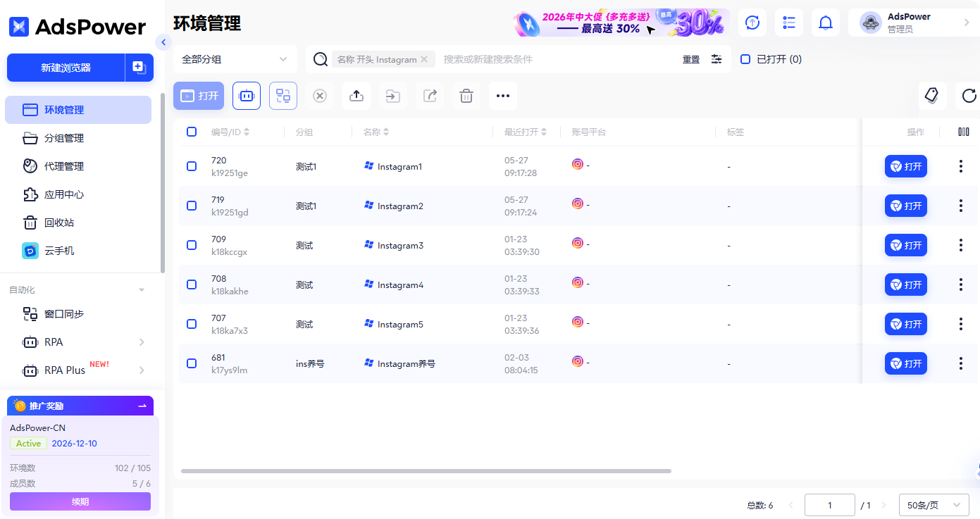Toggle the 已打开 (0) checkbox

[x=745, y=59]
